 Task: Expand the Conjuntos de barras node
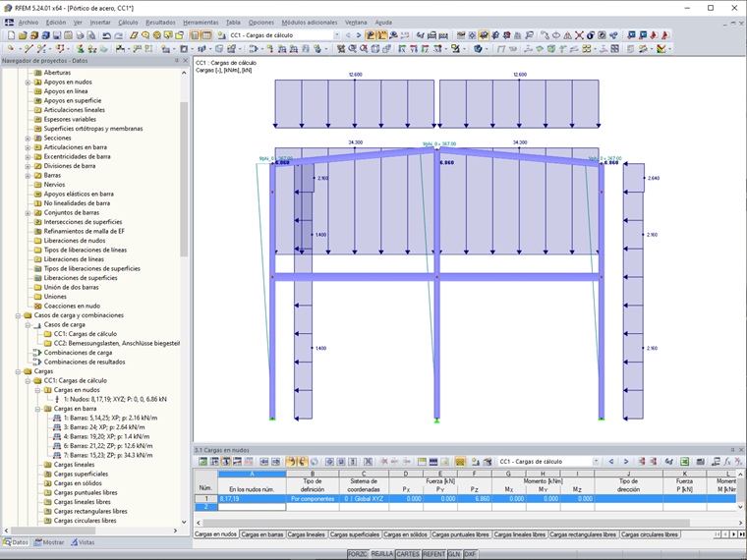tap(28, 213)
